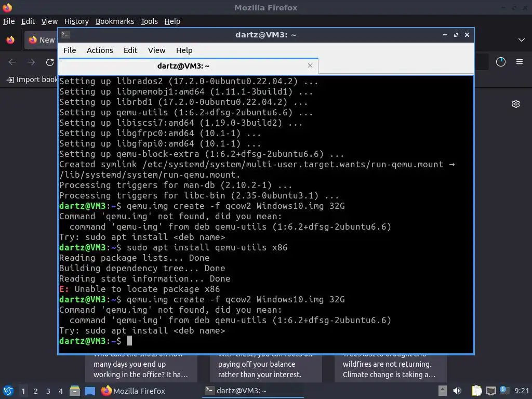
Task: Open the terminal Actions menu
Action: coord(100,50)
